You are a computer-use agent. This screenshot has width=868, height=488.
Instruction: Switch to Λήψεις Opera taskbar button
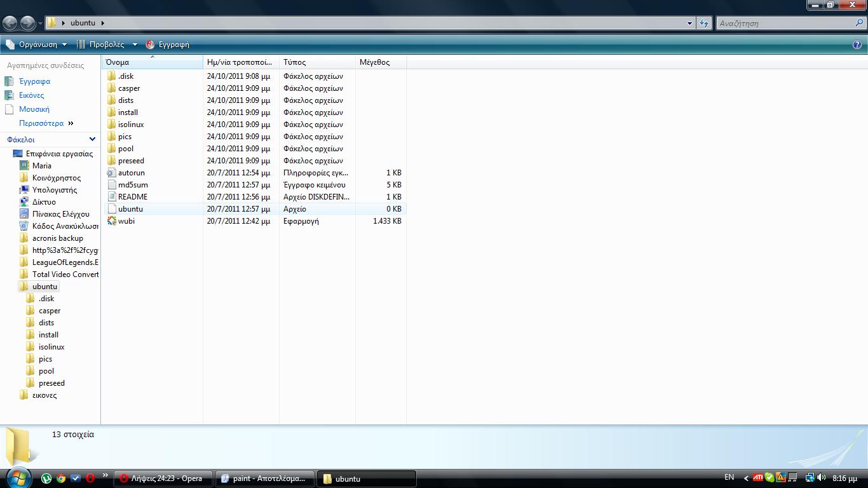pos(163,478)
